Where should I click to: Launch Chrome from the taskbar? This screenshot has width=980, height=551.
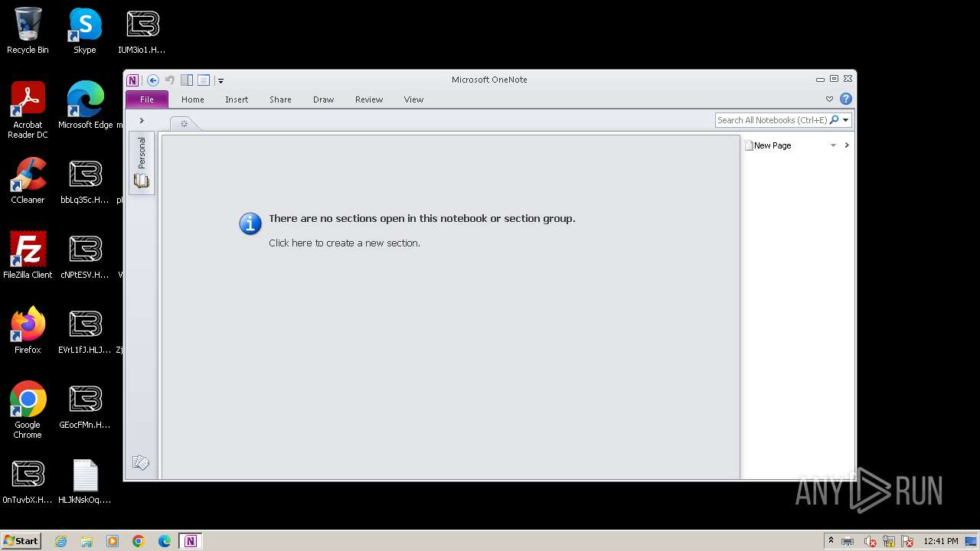[139, 541]
